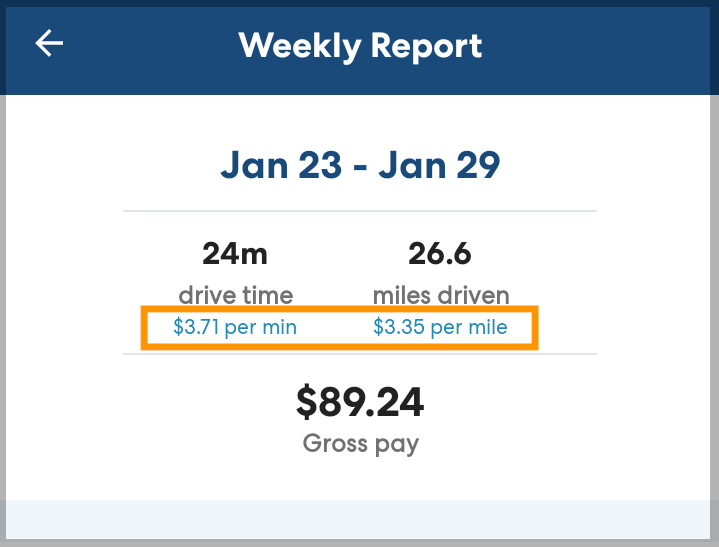The image size is (719, 547).
Task: Tap the $89.24 gross pay amount
Action: [360, 402]
